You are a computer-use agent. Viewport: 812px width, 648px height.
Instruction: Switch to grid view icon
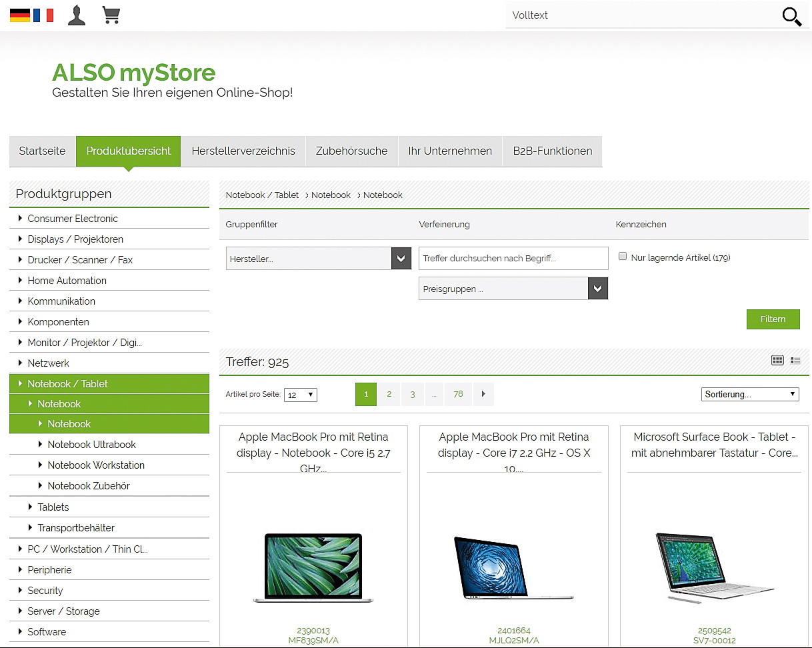(777, 360)
